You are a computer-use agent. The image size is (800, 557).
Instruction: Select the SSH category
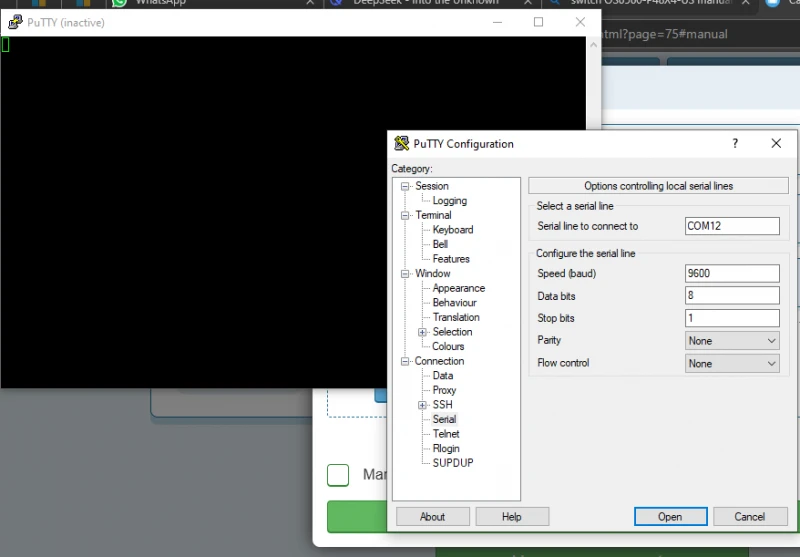pyautogui.click(x=442, y=404)
